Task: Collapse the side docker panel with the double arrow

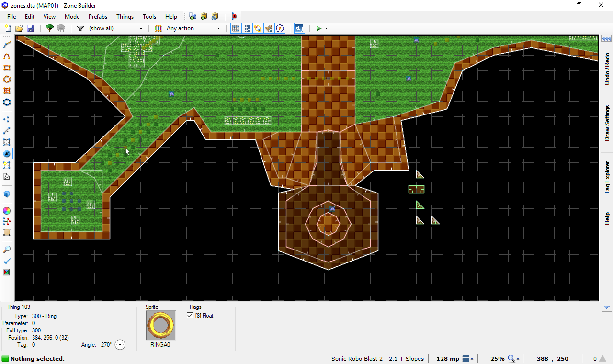Action: click(607, 39)
